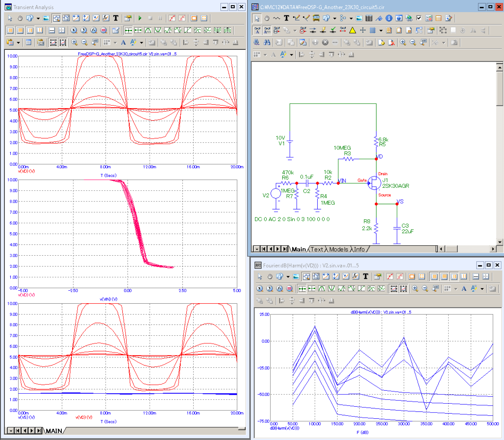Select Cursor mode tool in Transient Analysis window
Viewport: 504px width, 440px height.
pyautogui.click(x=66, y=18)
